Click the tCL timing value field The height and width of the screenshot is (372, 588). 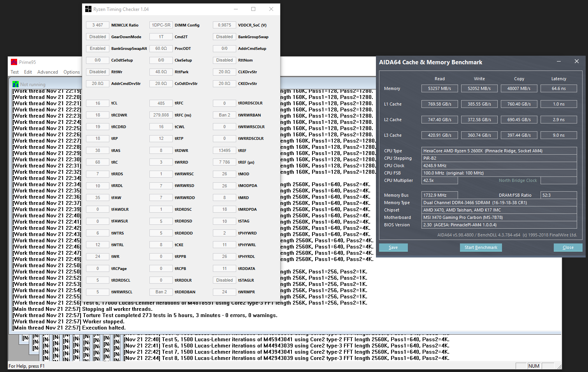pyautogui.click(x=98, y=103)
